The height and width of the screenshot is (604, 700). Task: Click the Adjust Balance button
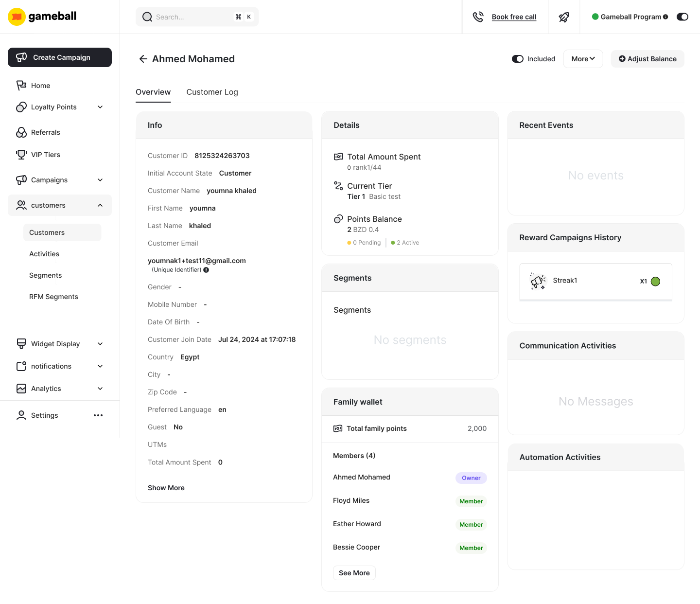coord(647,59)
